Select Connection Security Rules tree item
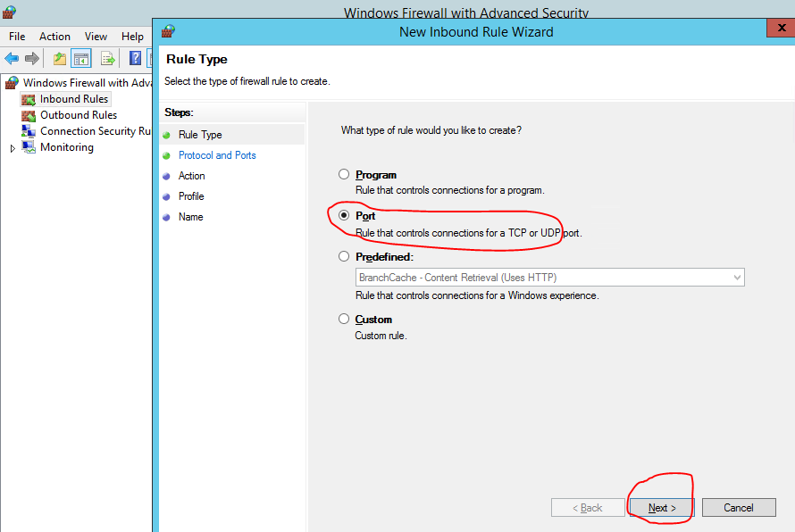This screenshot has width=795, height=532. (96, 131)
